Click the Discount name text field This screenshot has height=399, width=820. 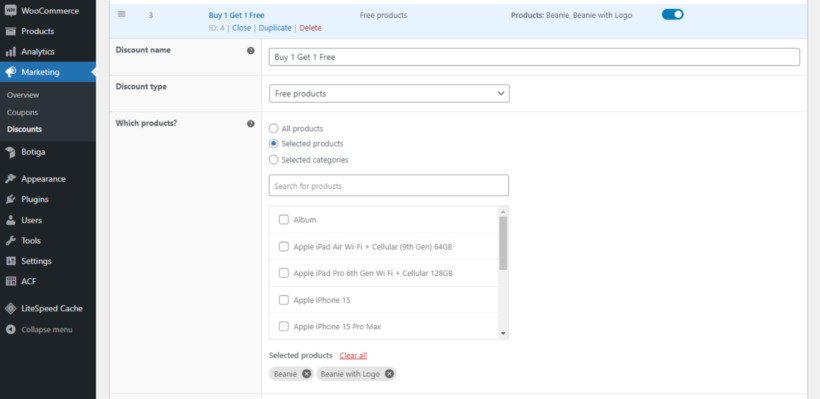click(534, 57)
